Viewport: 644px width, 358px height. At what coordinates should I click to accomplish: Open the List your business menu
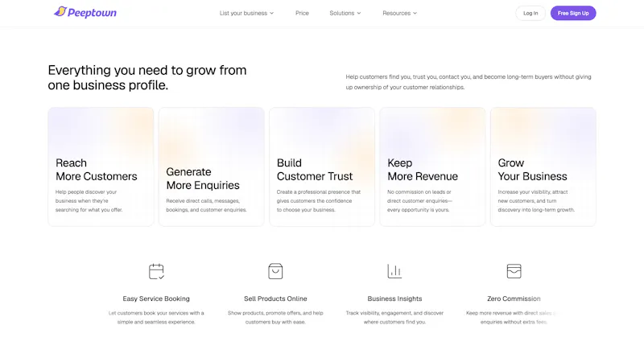(246, 13)
